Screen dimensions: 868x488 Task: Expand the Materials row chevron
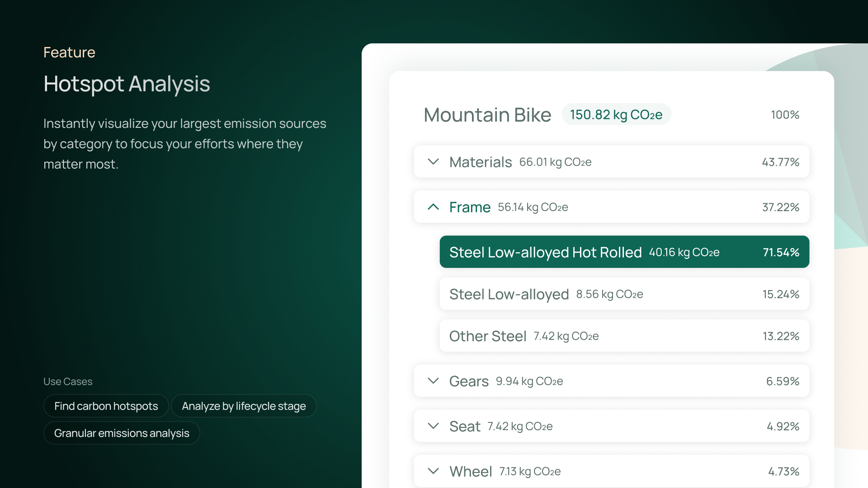[433, 162]
